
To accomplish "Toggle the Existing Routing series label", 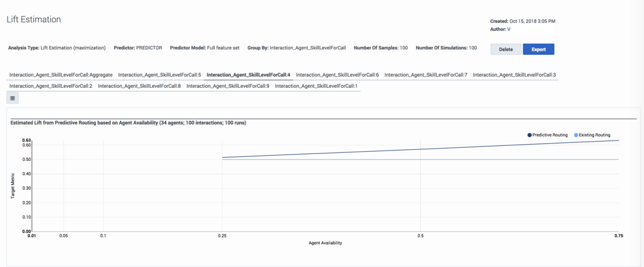I will [x=595, y=135].
